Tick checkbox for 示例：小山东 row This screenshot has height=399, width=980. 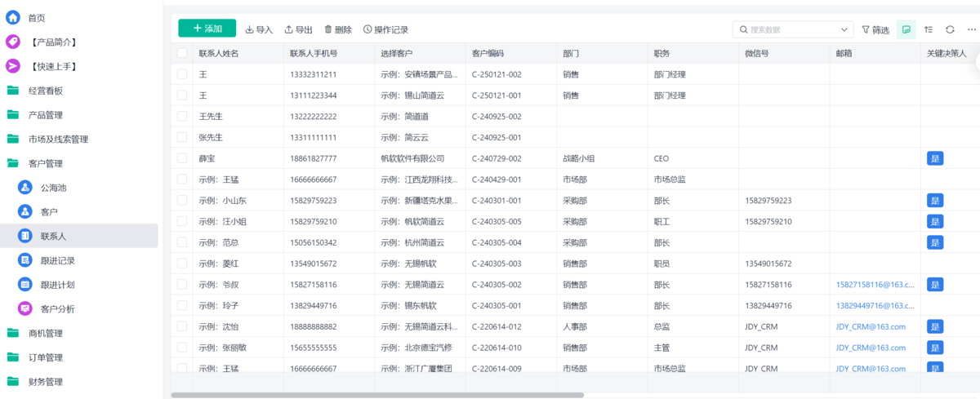[181, 201]
